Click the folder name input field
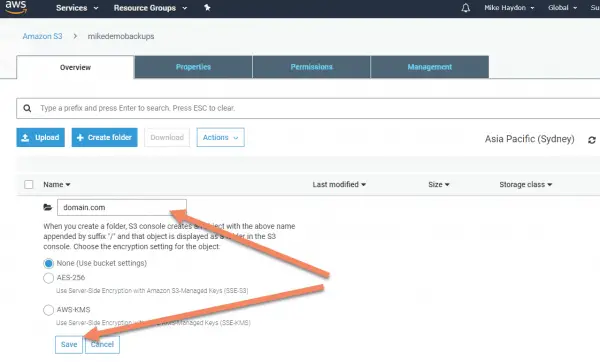This screenshot has height=362, width=600. [x=122, y=207]
